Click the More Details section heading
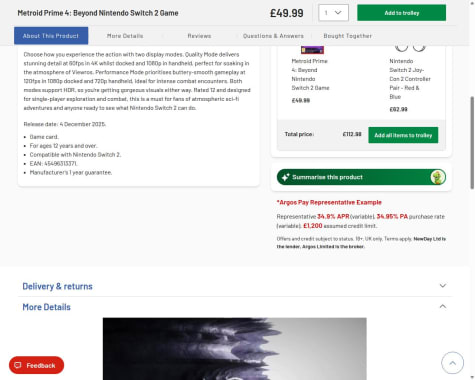The image size is (475, 380). pos(46,307)
